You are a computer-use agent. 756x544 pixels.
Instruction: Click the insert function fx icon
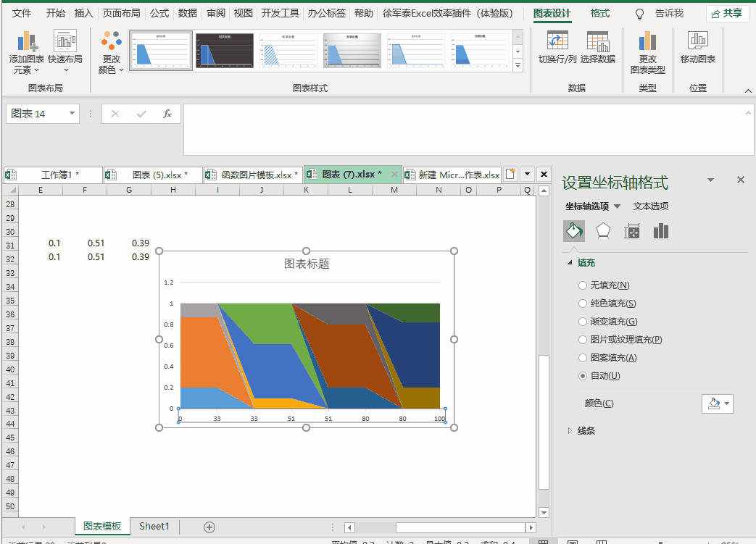click(x=167, y=114)
